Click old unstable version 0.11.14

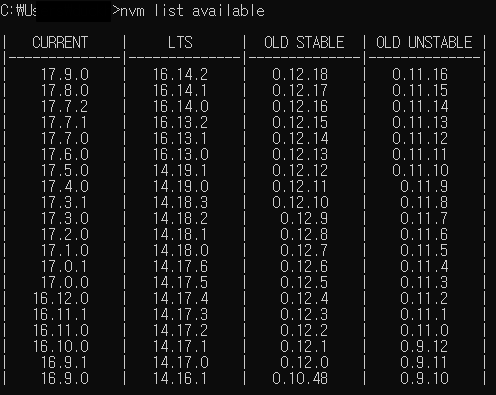point(420,106)
